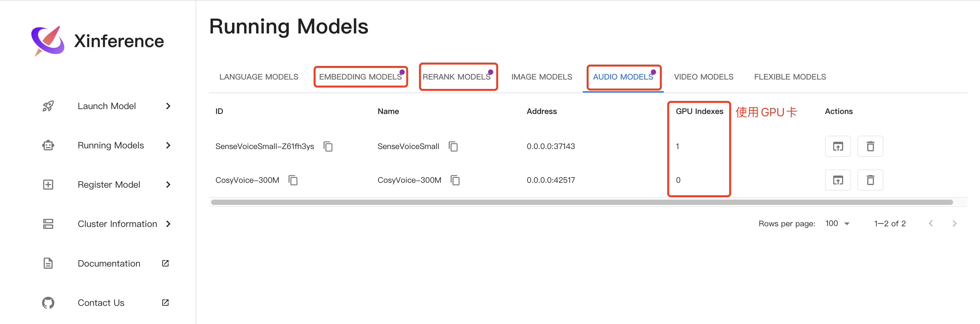
Task: Copy the CosyVoice-300M model ID
Action: (293, 180)
